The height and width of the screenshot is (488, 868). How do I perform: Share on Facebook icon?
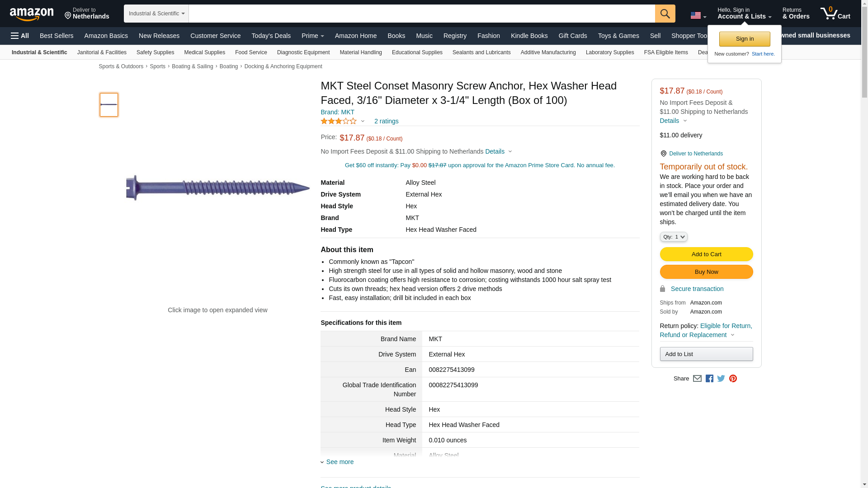point(709,379)
